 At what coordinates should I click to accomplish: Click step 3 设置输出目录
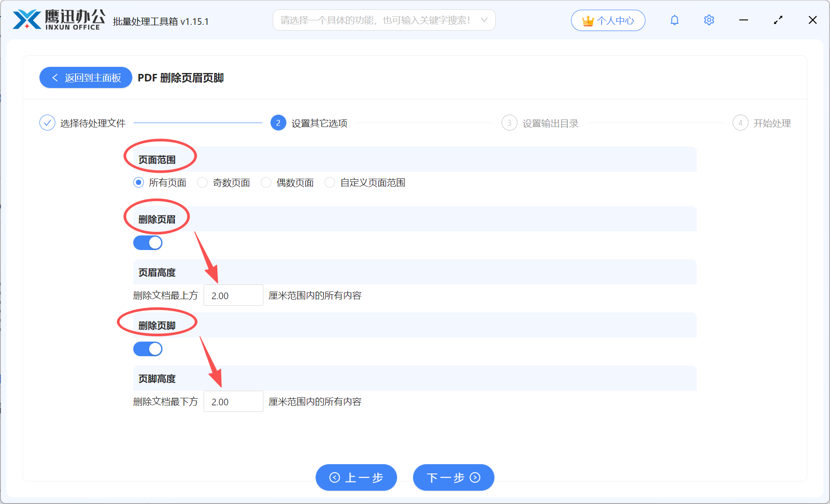tap(540, 123)
